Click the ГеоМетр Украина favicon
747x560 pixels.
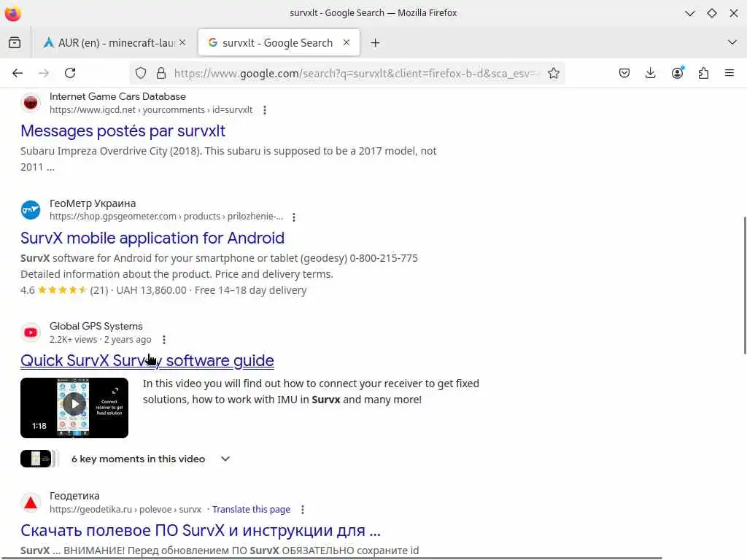31,209
